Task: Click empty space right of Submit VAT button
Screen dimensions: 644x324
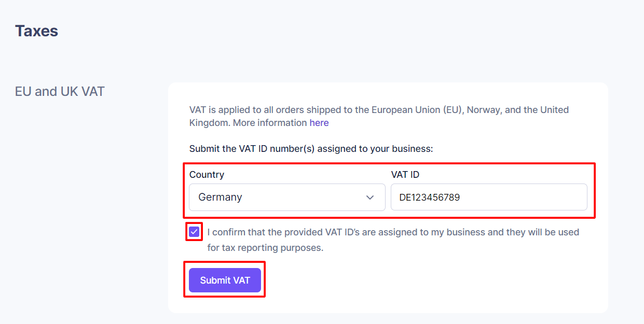Action: pos(415,280)
